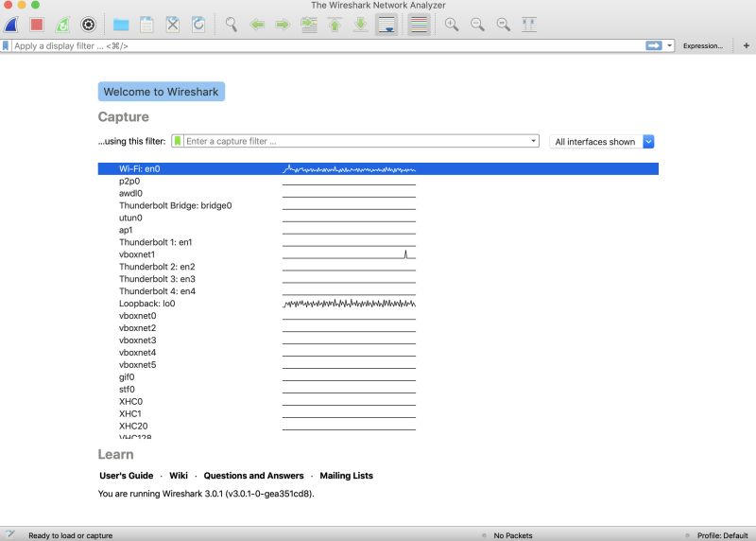Open the Mailing Lists link

click(346, 476)
